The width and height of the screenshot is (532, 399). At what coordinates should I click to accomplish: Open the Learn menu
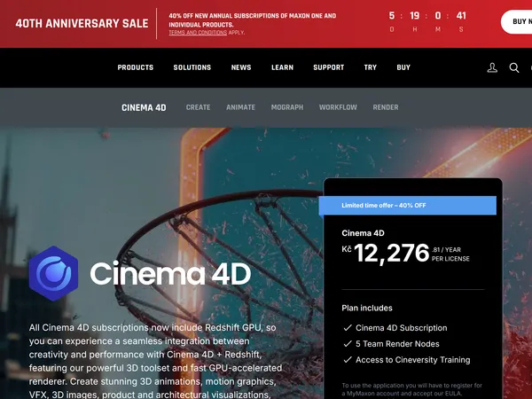(x=282, y=67)
